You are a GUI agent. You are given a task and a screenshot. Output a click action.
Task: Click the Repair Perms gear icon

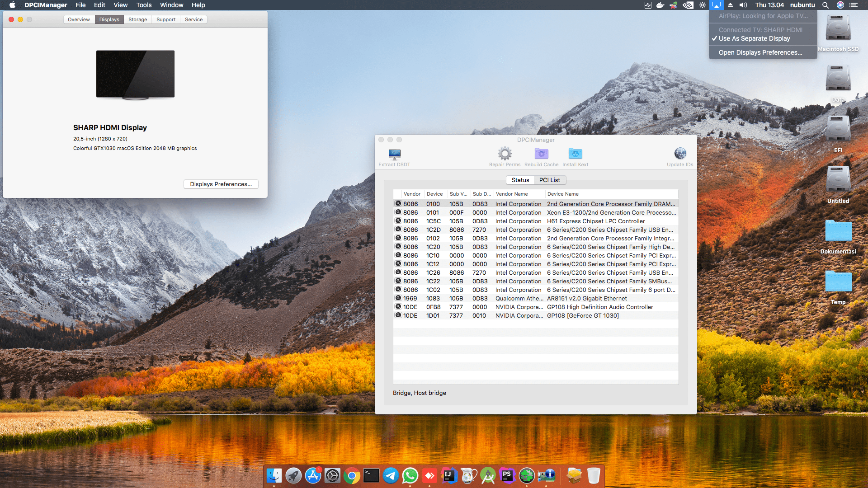505,154
